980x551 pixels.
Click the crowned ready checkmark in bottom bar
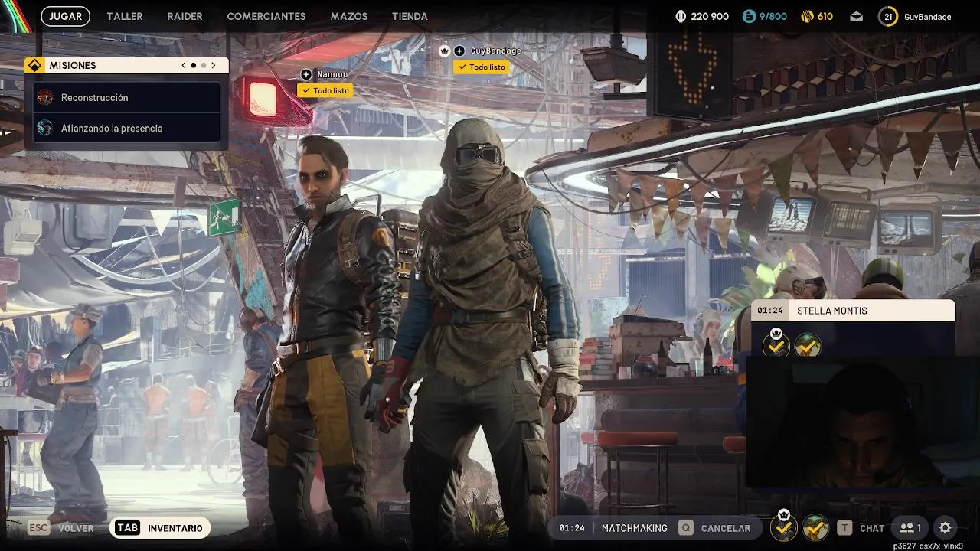click(x=783, y=527)
